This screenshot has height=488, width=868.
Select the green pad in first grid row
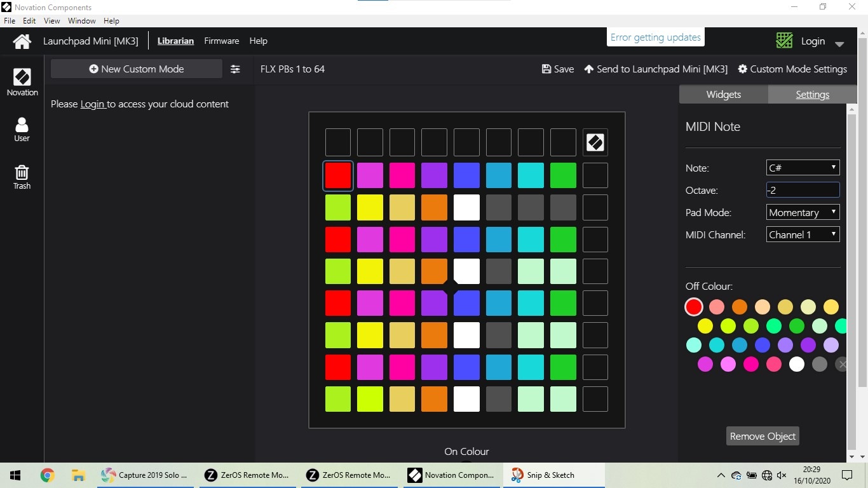click(x=563, y=175)
